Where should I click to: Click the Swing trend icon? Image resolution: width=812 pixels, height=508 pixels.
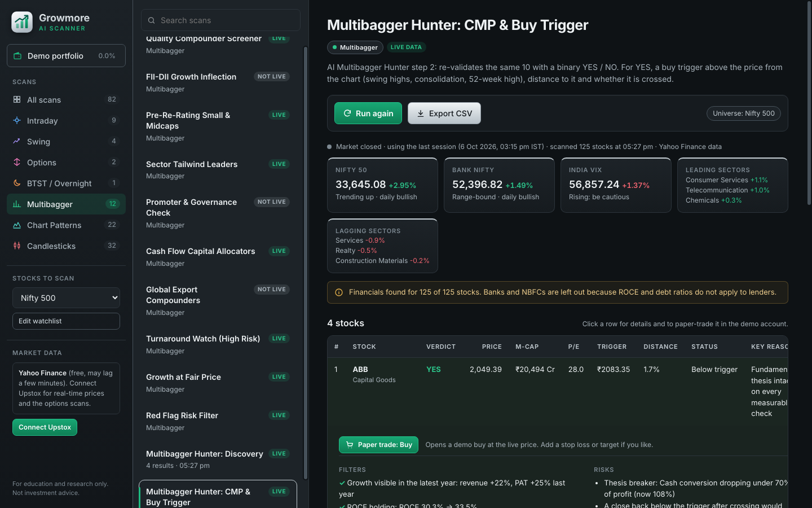[x=17, y=141]
